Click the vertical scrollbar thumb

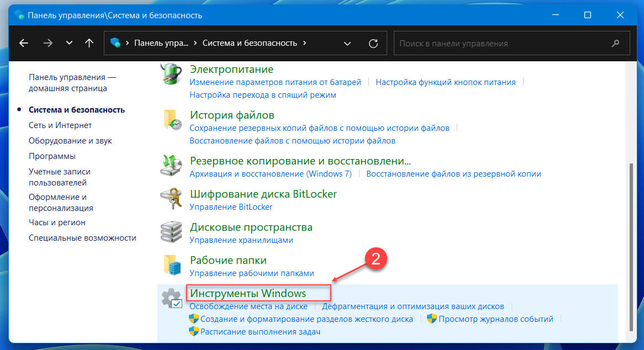click(631, 247)
